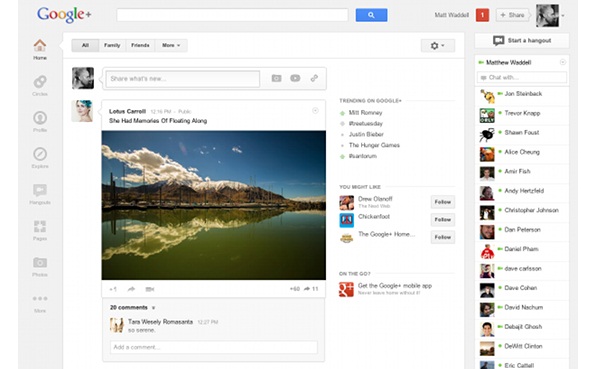600x369 pixels.
Task: Click +1 on Lotus Carroll's post
Action: pyautogui.click(x=113, y=289)
